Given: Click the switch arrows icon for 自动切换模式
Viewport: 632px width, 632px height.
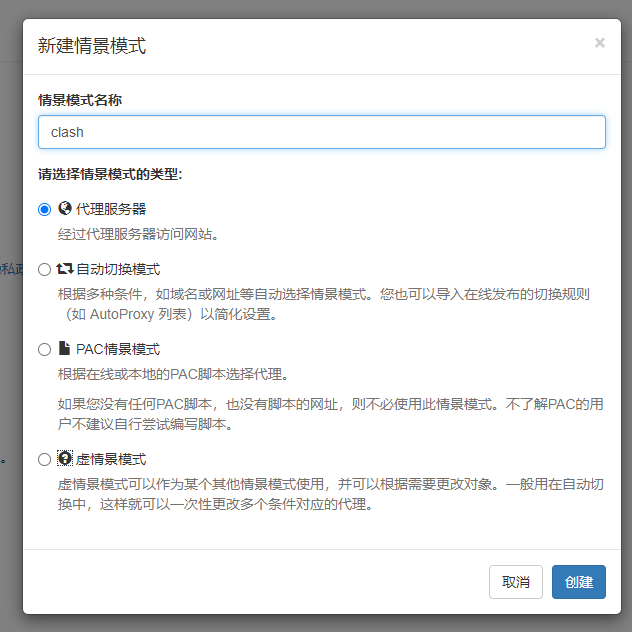Looking at the screenshot, I should [x=65, y=269].
